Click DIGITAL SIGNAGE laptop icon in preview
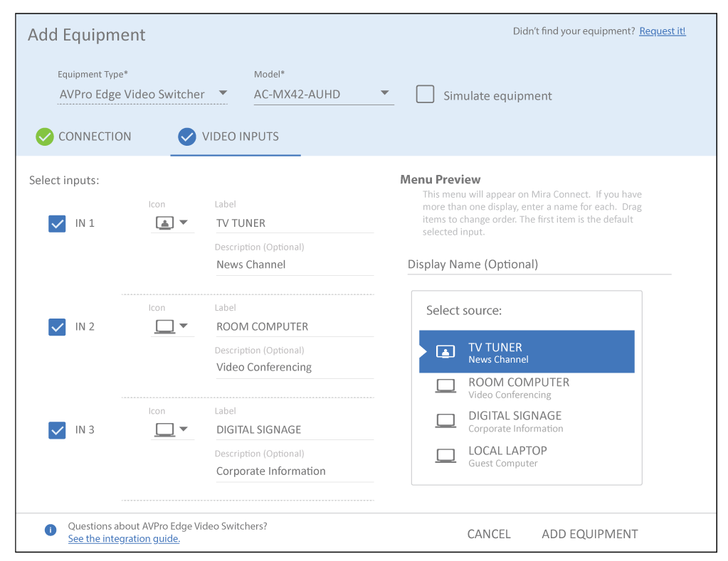Image resolution: width=728 pixels, height=561 pixels. 445,421
